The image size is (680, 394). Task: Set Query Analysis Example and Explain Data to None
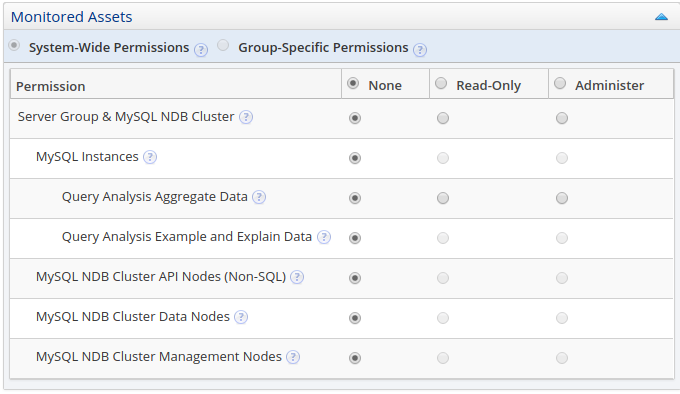(x=355, y=238)
